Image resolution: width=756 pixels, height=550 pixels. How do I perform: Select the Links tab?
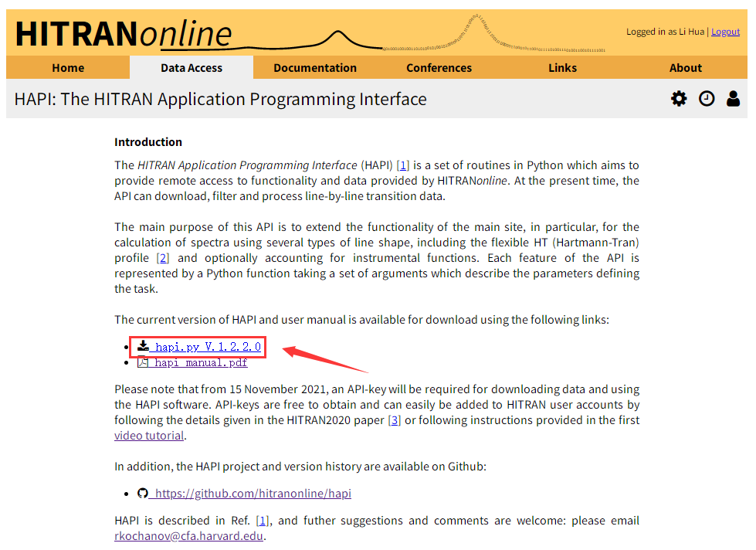(562, 67)
